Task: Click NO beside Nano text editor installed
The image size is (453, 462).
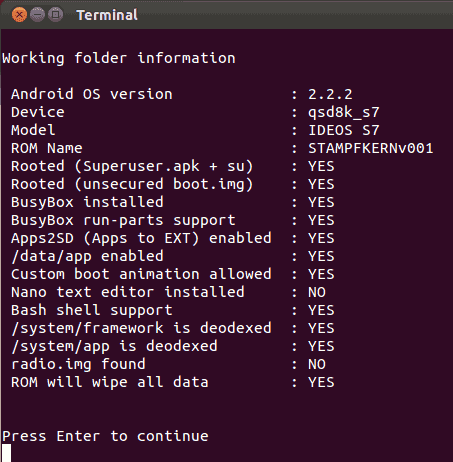Action: [317, 292]
